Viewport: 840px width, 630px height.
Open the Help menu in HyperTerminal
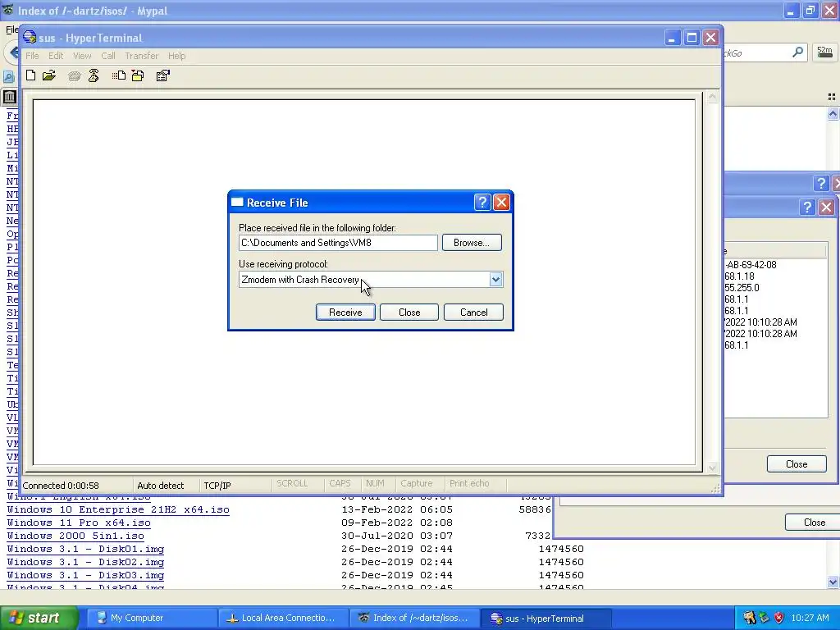(x=177, y=56)
